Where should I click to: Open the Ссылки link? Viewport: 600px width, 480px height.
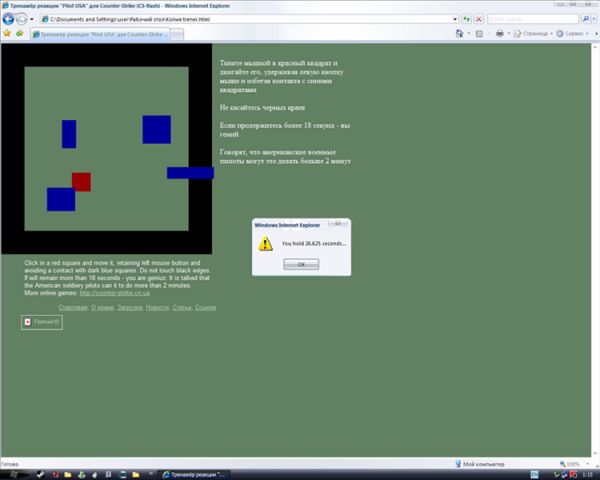click(205, 307)
